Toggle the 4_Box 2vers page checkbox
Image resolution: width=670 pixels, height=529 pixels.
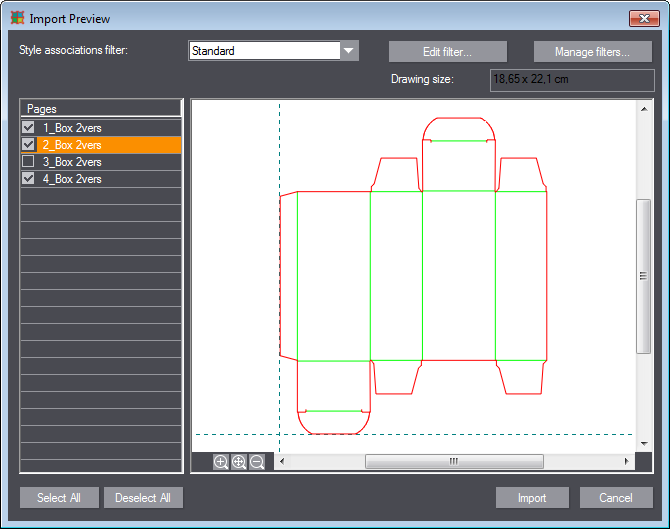coord(28,179)
